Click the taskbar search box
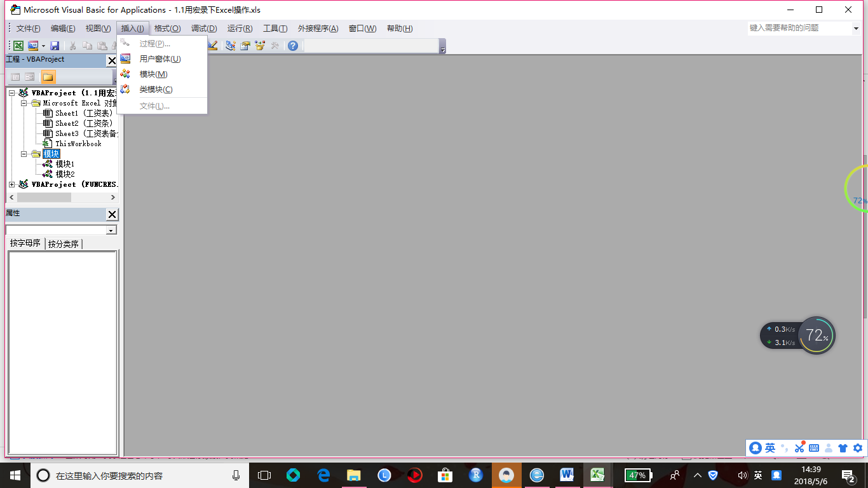Screen dimensions: 868x488 (x=140, y=475)
